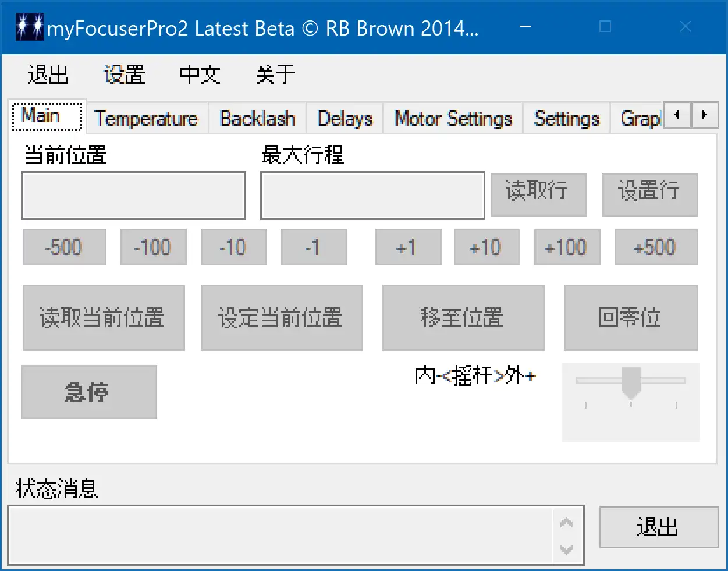Click the +1 step button
Screen dimensions: 728x571
tap(409, 247)
